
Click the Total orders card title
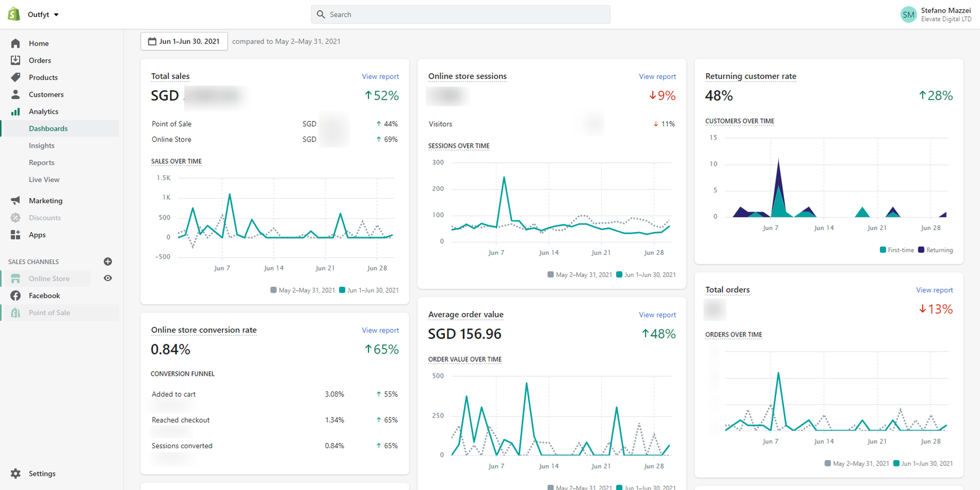(x=728, y=290)
